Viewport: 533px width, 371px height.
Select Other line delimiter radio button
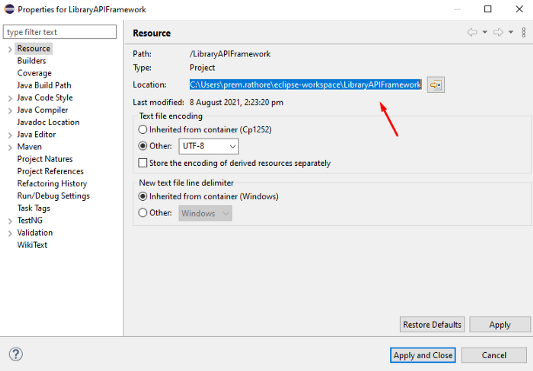pos(142,213)
